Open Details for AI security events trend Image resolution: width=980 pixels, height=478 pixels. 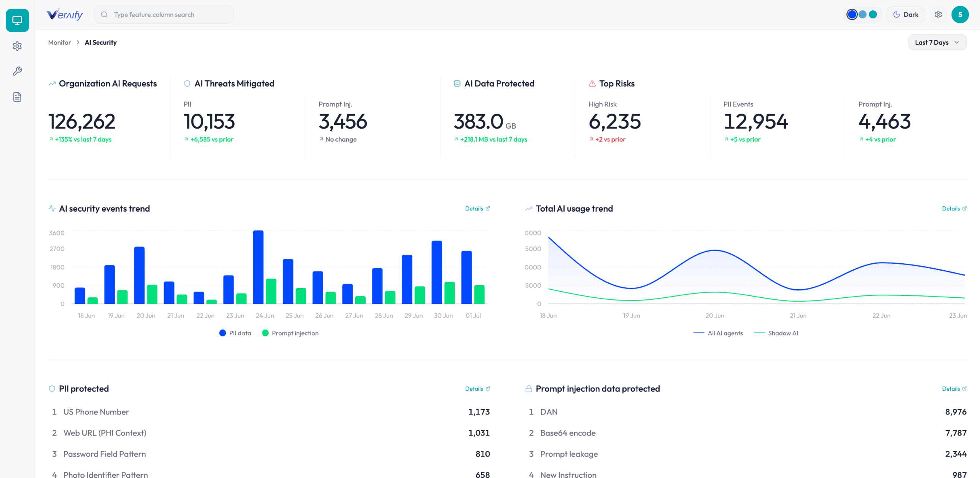(x=477, y=209)
